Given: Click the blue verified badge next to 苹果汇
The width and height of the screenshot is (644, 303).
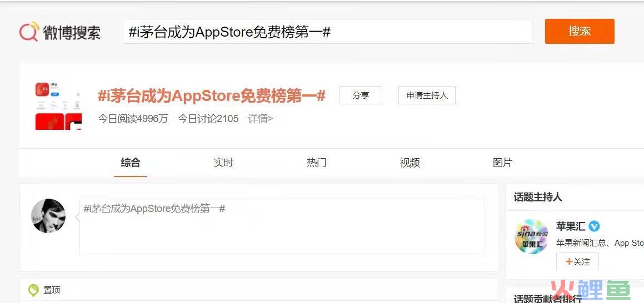Looking at the screenshot, I should [x=595, y=226].
